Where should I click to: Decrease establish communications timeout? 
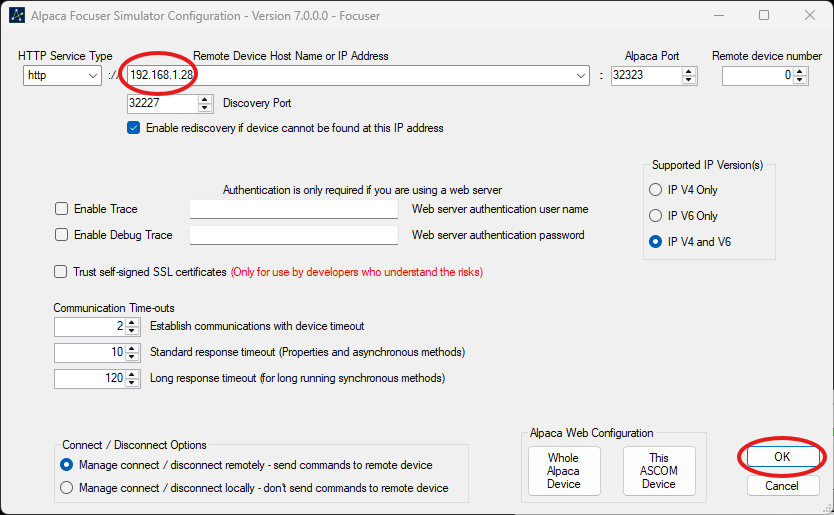(132, 331)
